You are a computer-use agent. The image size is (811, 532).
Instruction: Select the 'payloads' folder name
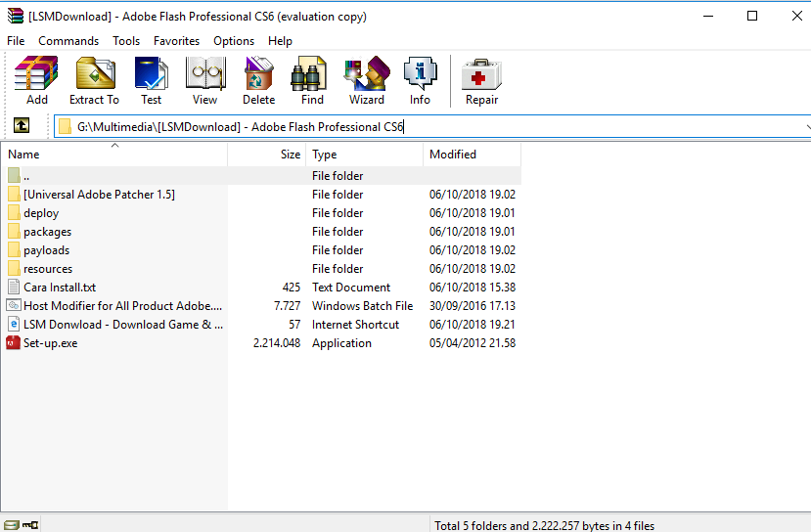coord(47,250)
